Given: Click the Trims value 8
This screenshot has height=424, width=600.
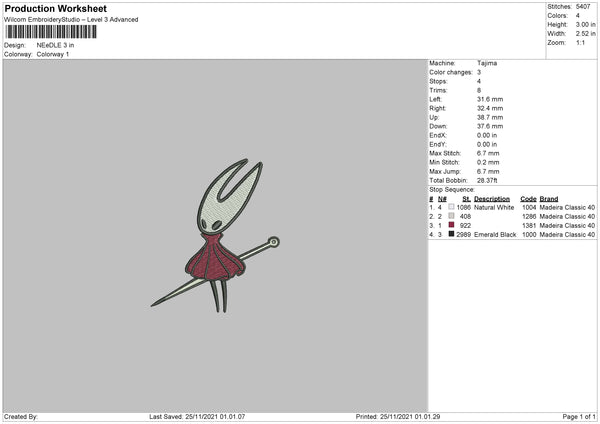Looking at the screenshot, I should (x=479, y=90).
